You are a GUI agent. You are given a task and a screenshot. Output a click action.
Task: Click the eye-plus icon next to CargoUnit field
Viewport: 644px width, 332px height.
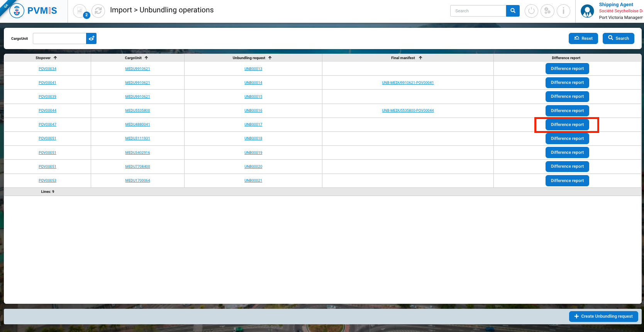91,39
